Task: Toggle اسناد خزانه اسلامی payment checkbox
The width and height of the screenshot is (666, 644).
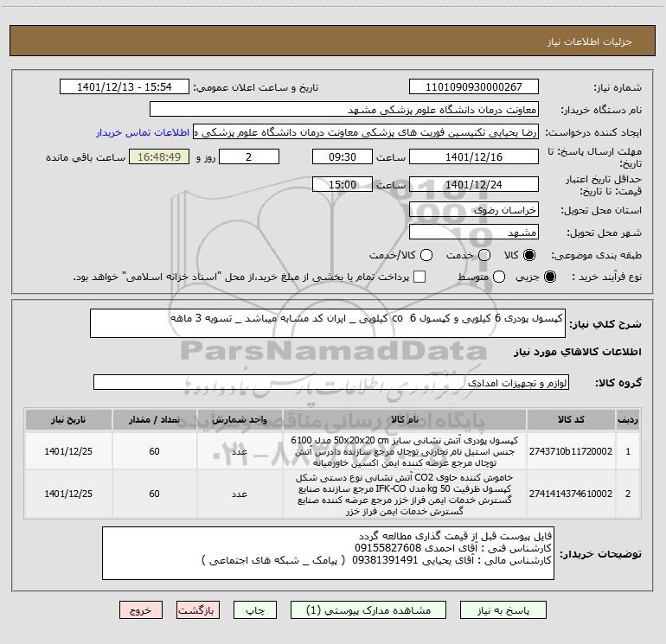Action: pos(419,277)
